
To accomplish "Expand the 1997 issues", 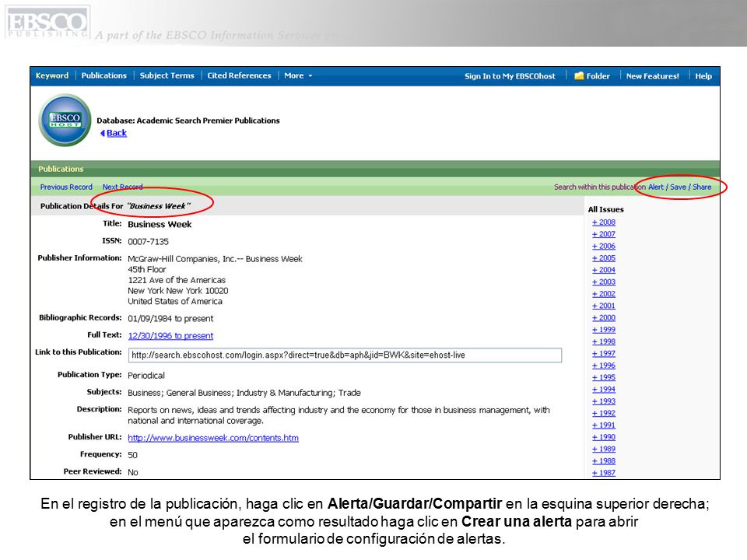I will tap(604, 353).
